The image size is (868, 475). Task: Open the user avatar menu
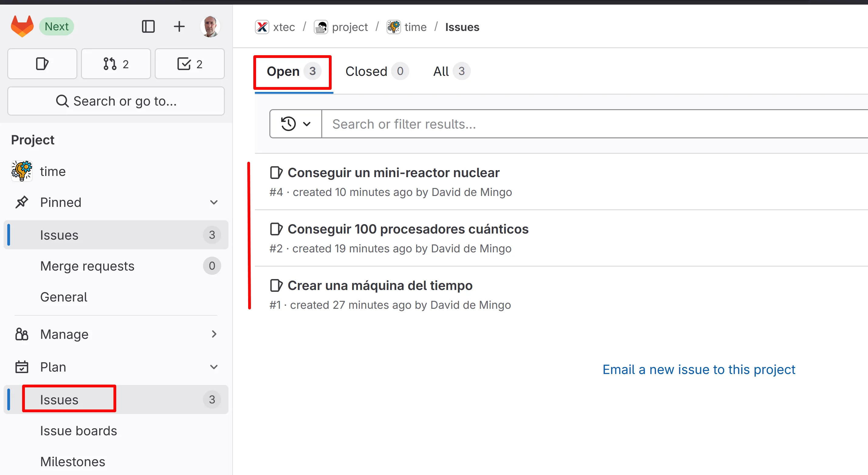210,26
